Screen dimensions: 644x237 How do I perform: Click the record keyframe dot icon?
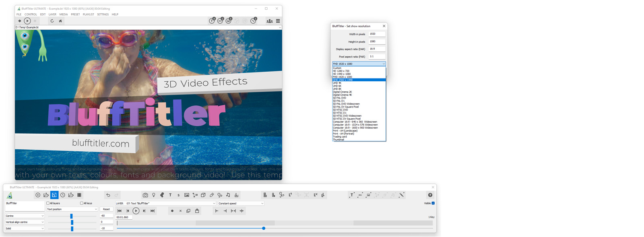(x=172, y=211)
